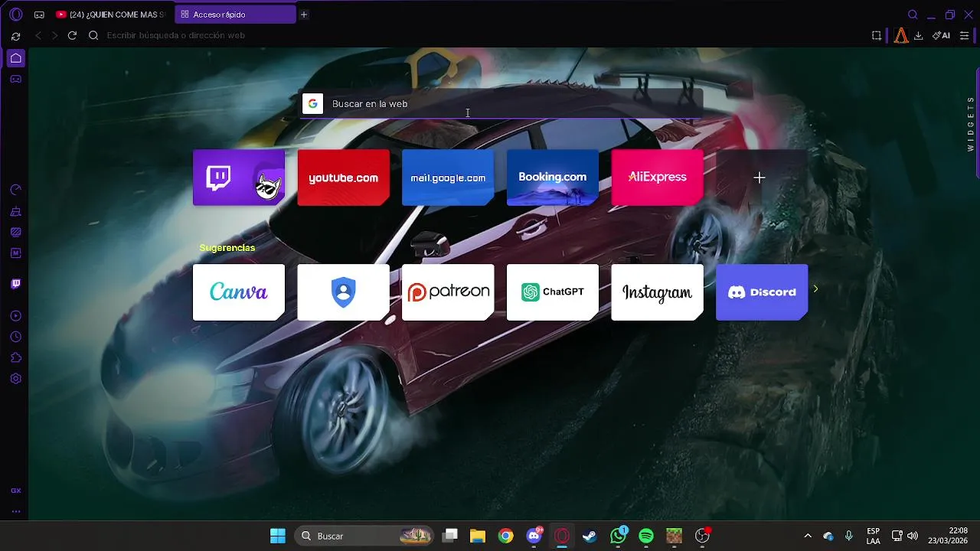Image resolution: width=980 pixels, height=551 pixels.
Task: Select the Acceso rápido tab
Action: click(x=235, y=15)
